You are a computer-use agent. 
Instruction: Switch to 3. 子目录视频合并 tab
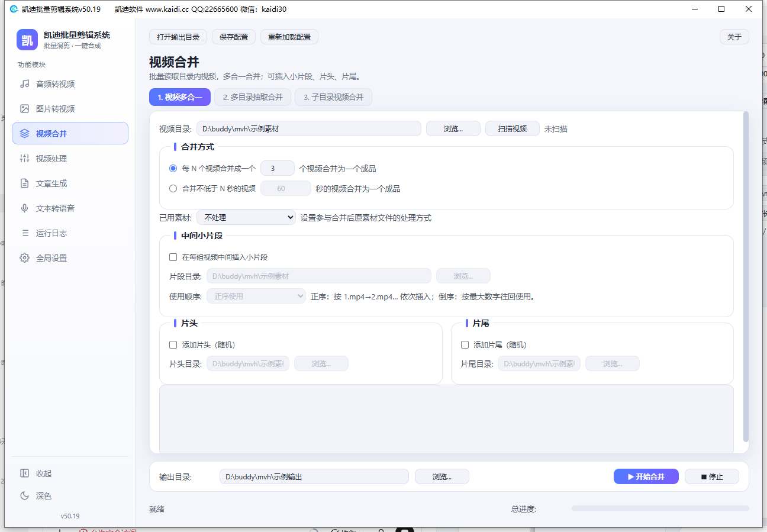click(334, 97)
